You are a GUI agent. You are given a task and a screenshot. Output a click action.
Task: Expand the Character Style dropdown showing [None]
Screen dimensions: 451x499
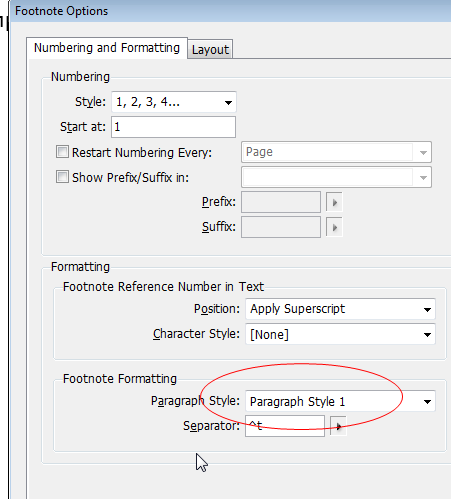[x=340, y=334]
